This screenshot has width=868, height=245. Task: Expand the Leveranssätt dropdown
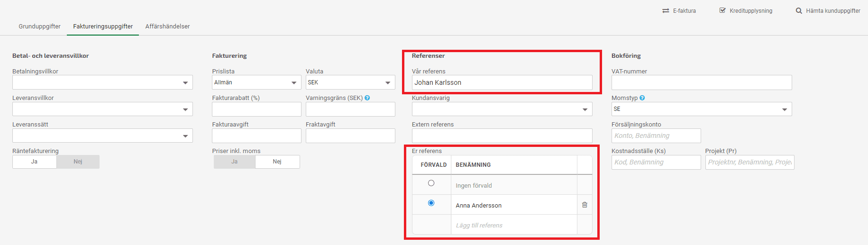[102, 136]
